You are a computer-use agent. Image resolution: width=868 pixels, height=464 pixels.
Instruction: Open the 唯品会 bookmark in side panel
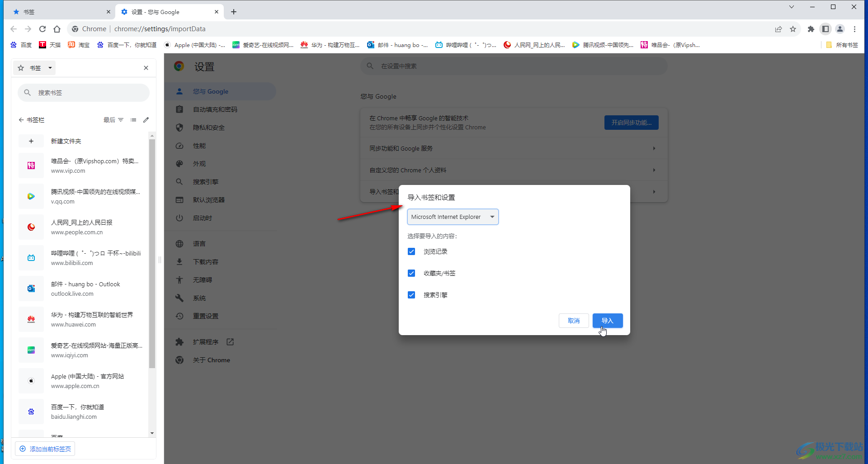(x=84, y=166)
